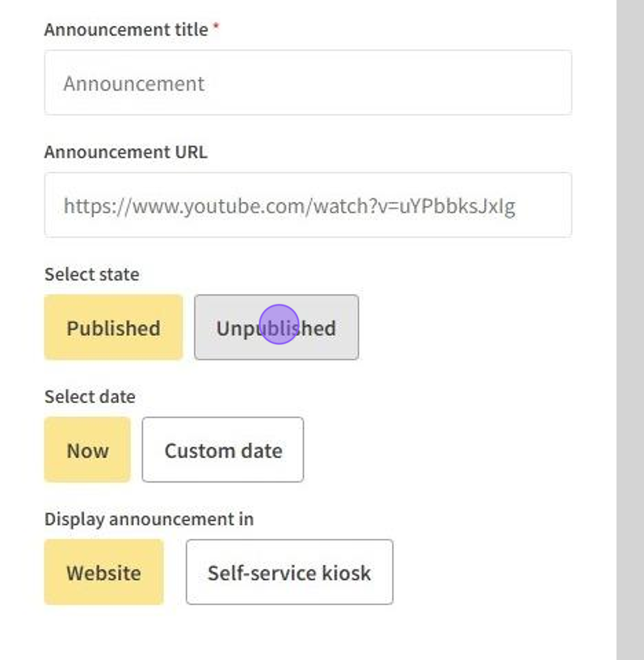Screen dimensions: 644x660
Task: Pick the Custom date option
Action: [223, 450]
